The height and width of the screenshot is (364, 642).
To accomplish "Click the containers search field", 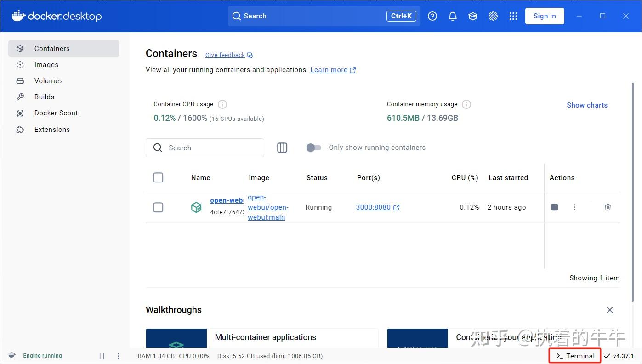I will coord(205,148).
